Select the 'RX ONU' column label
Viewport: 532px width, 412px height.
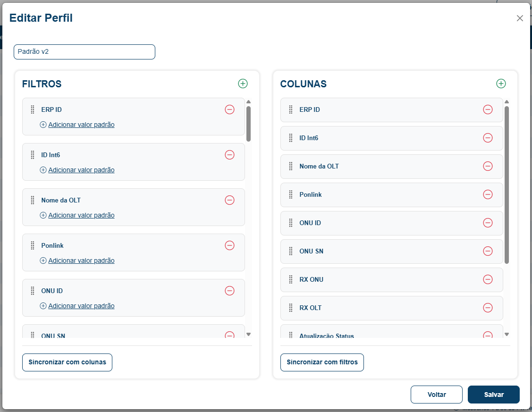coord(311,279)
